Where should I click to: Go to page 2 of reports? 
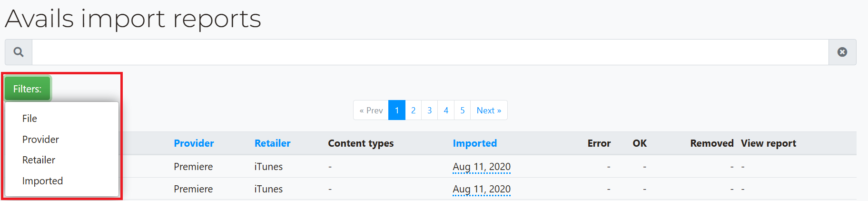coord(413,110)
